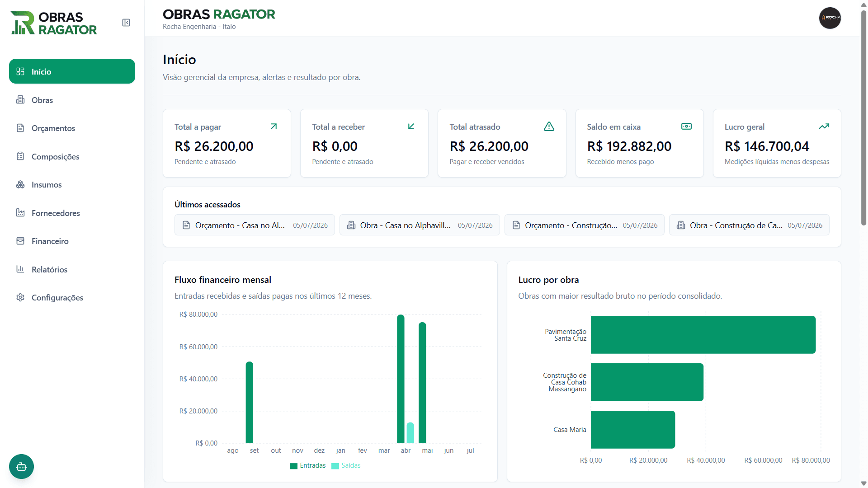The width and height of the screenshot is (868, 488).
Task: Click the Configurações gear icon in sidebar
Action: 20,297
